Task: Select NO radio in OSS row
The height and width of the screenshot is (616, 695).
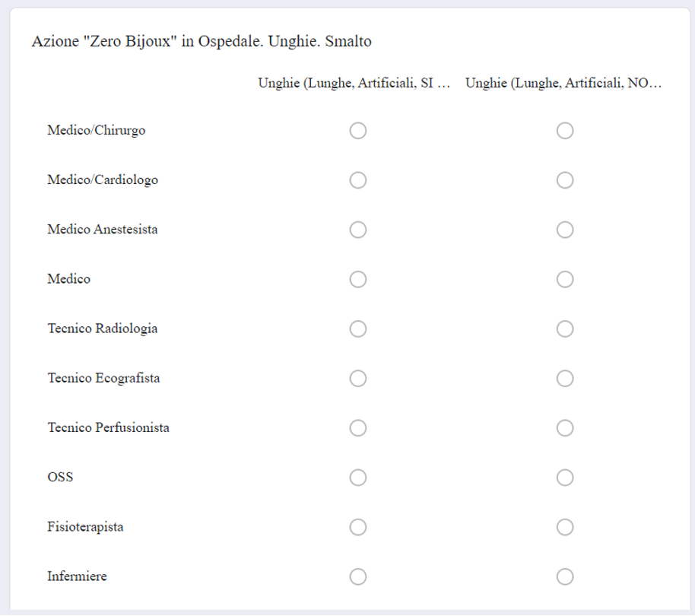Action: 565,478
